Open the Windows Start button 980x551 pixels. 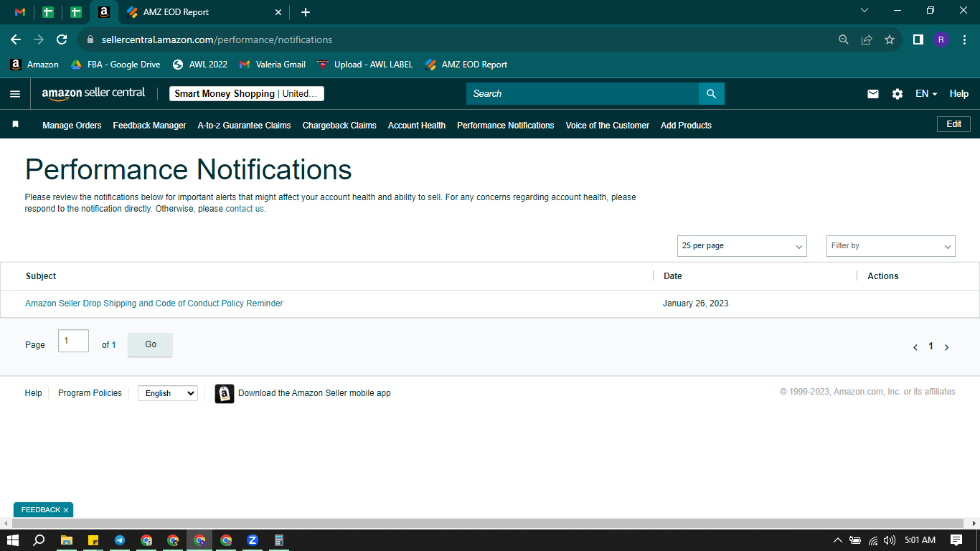(13, 540)
